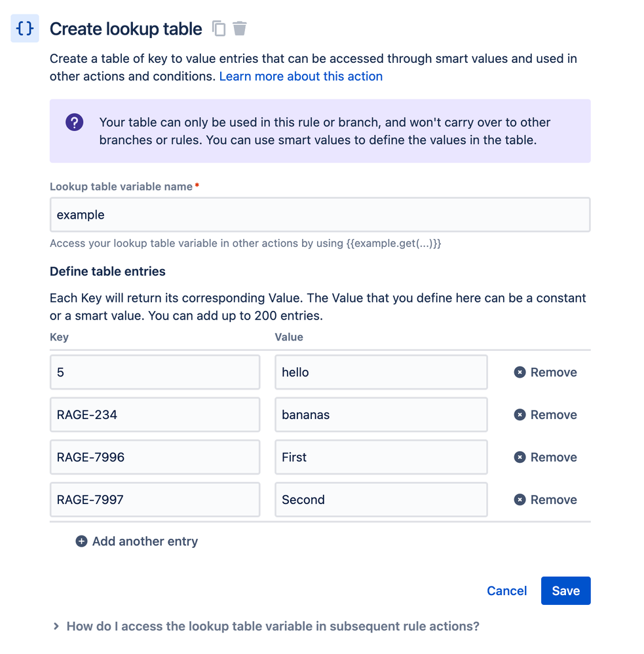The height and width of the screenshot is (654, 644).
Task: Click the remove X icon for the First entry
Action: (x=520, y=458)
